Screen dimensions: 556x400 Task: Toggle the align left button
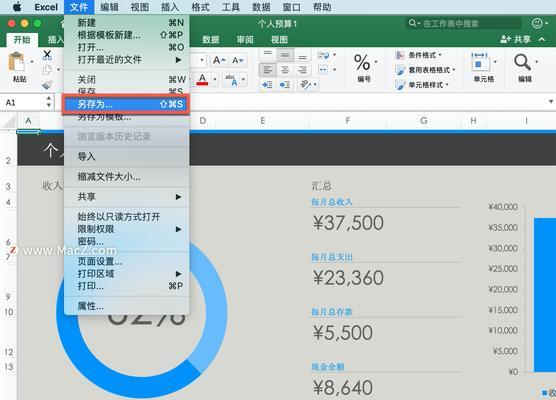click(268, 70)
